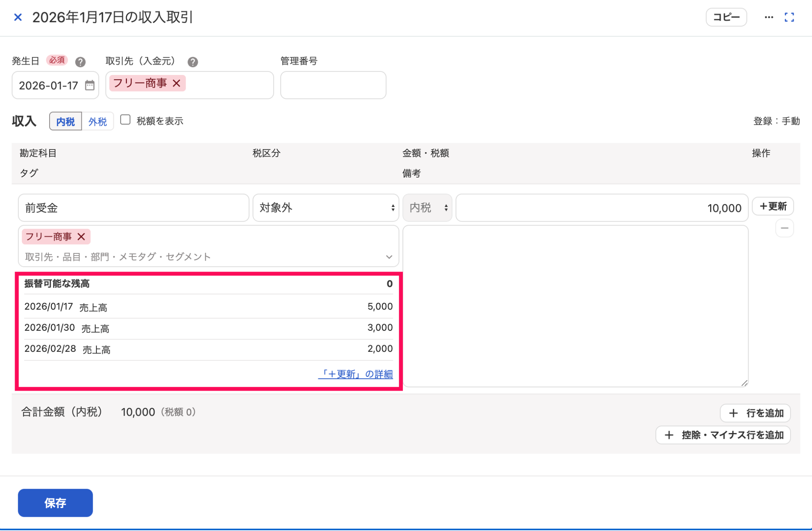Viewport: 812px width, 531px height.
Task: Select the 2026/01/30 売上高 row
Action: (209, 328)
